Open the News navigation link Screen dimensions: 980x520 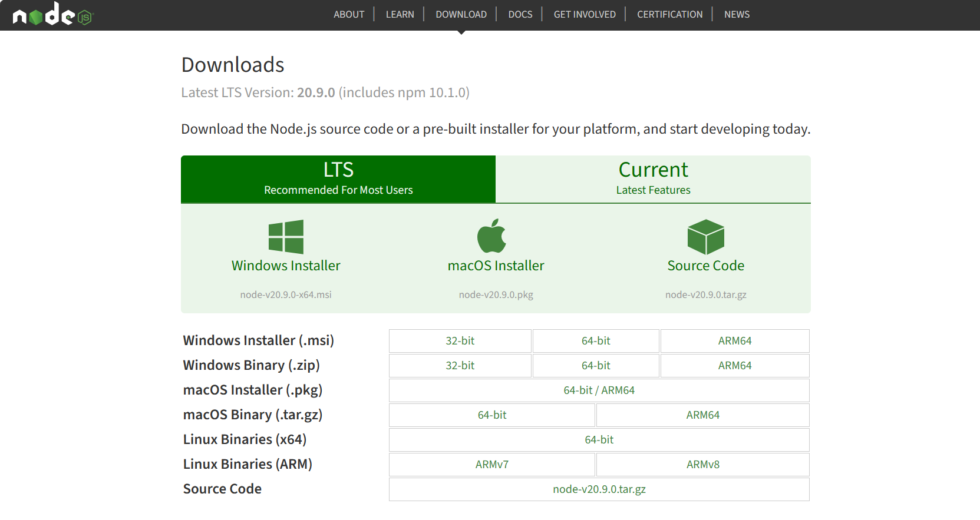737,14
